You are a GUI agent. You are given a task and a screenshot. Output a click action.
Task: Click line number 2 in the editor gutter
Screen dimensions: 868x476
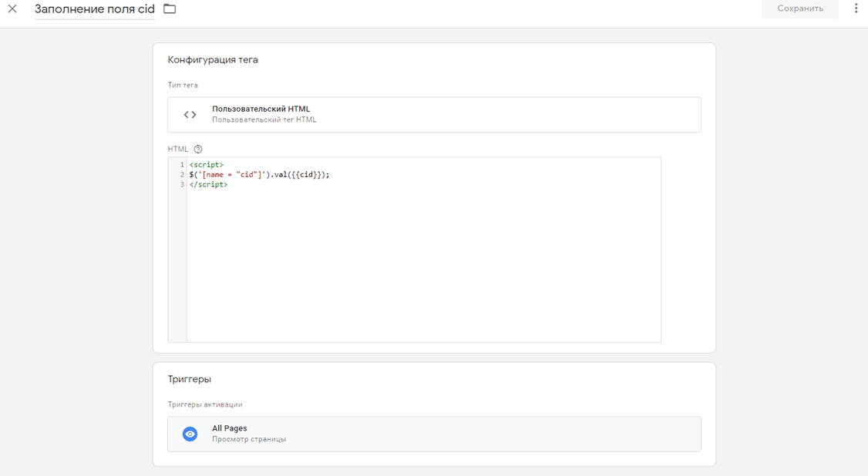point(182,175)
